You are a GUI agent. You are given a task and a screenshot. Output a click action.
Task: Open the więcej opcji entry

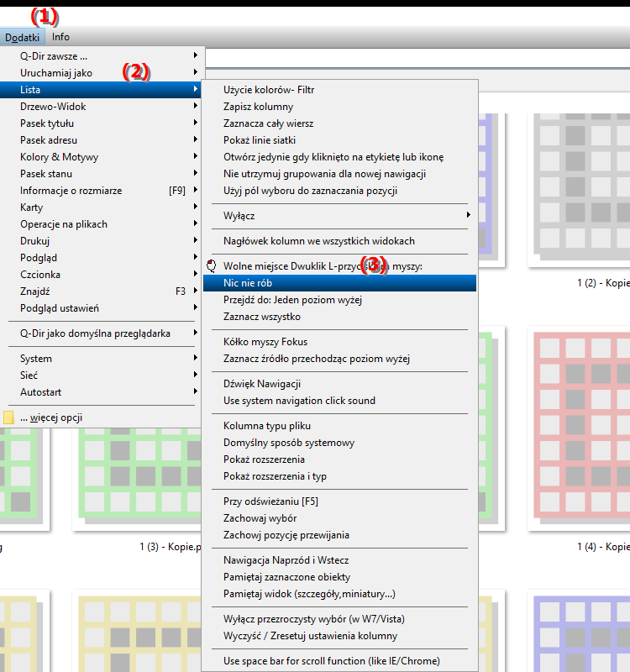point(101,417)
